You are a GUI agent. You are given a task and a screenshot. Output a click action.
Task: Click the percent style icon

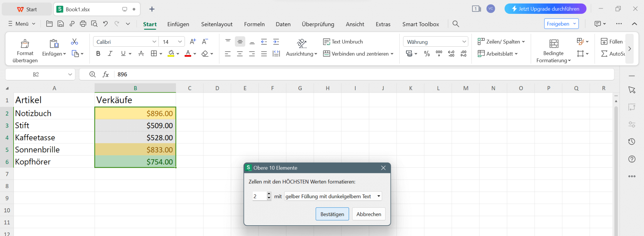[427, 54]
